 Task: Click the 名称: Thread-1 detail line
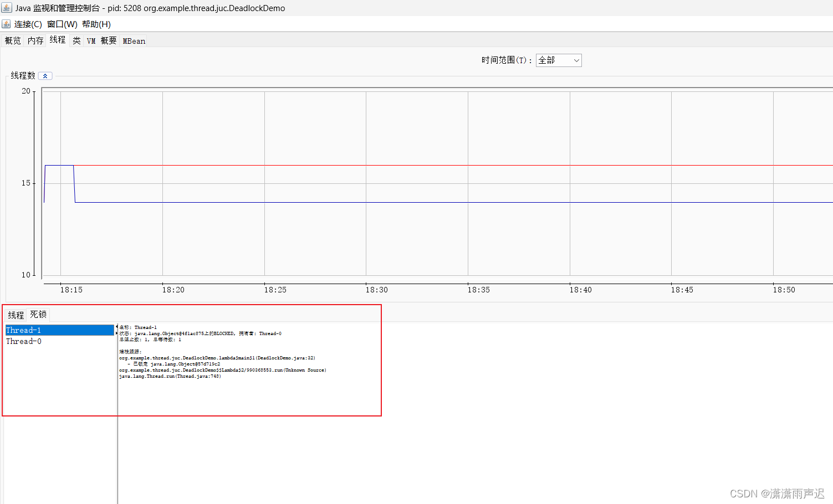point(138,327)
